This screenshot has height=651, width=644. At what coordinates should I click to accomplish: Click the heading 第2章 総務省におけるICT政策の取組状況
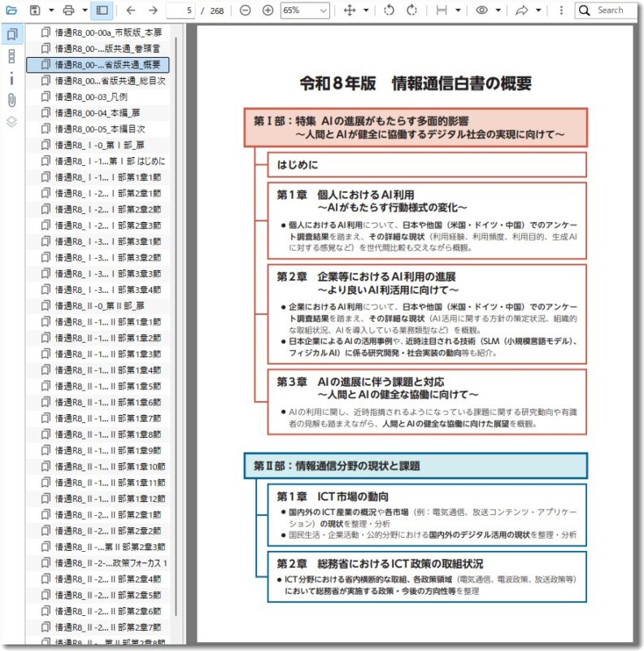click(x=380, y=564)
